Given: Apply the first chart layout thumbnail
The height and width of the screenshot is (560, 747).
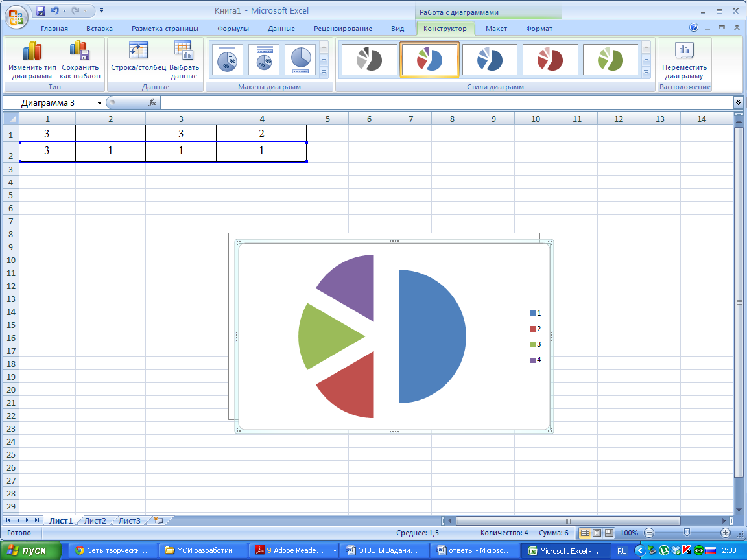Looking at the screenshot, I should (x=227, y=60).
